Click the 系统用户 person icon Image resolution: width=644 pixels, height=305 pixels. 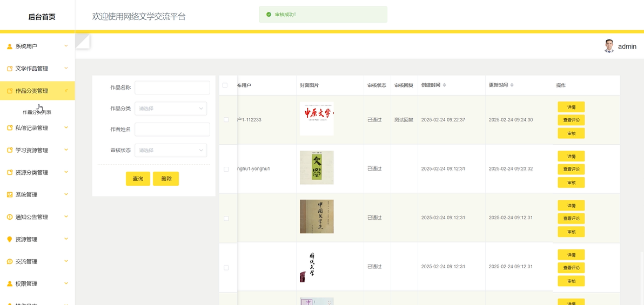[10, 46]
